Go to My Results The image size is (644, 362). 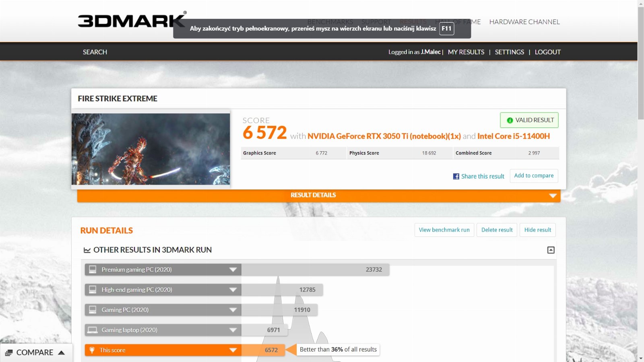pyautogui.click(x=466, y=52)
